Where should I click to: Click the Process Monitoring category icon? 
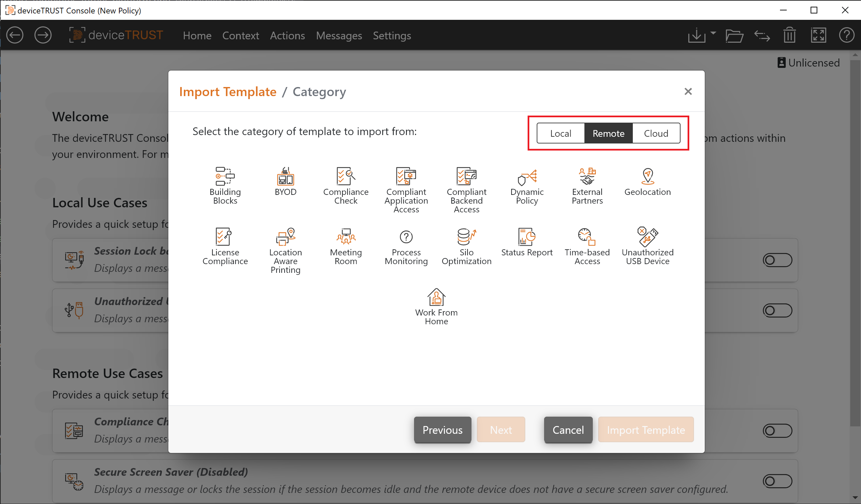(x=406, y=237)
